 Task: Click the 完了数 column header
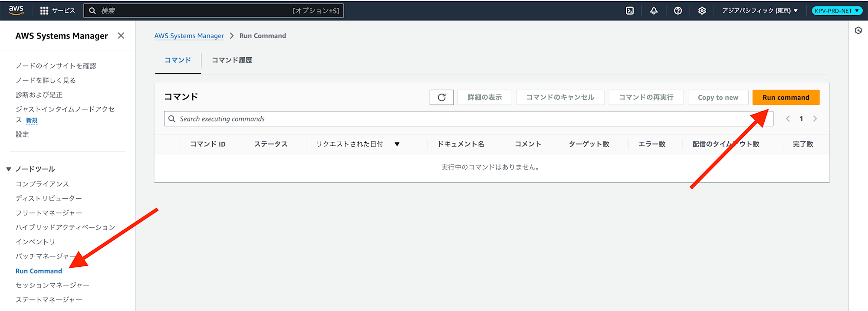pos(803,144)
